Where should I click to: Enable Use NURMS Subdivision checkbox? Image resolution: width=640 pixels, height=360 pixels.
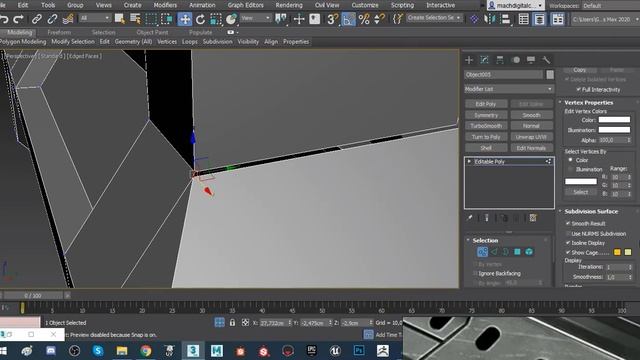[x=568, y=234]
